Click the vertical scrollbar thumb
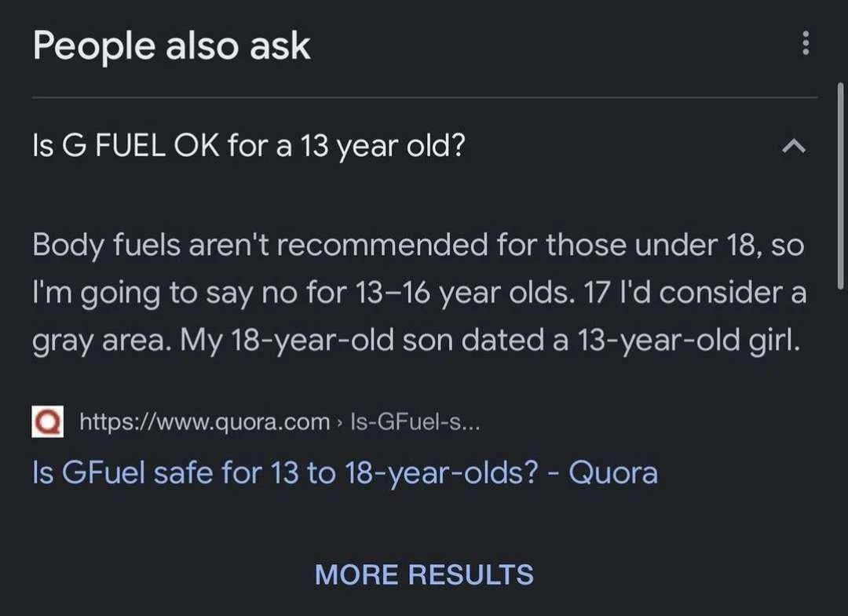Screen dimensions: 848x616 pyautogui.click(x=843, y=188)
